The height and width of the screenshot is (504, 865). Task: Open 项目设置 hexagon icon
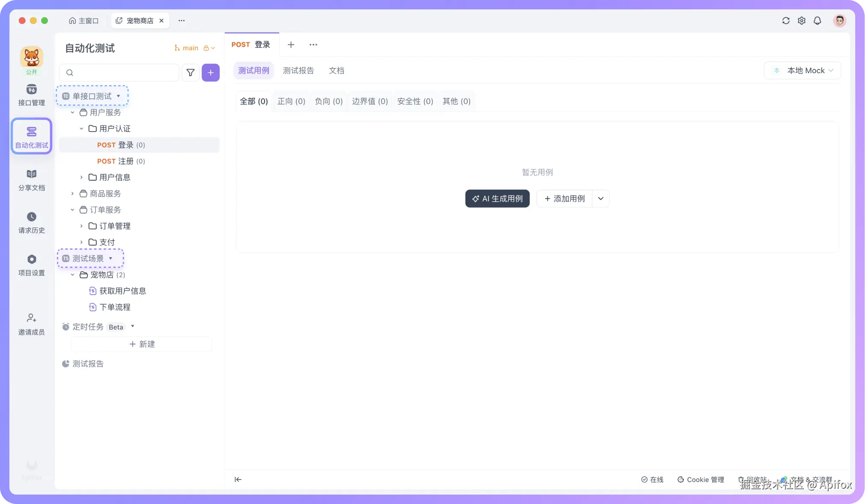point(31,259)
